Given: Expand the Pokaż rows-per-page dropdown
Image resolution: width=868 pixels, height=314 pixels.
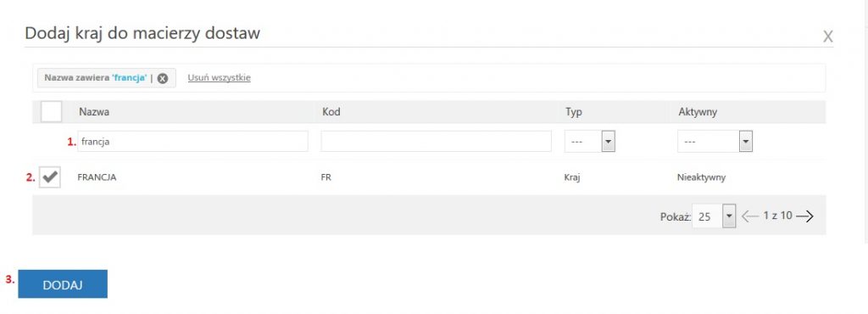Looking at the screenshot, I should 714,216.
